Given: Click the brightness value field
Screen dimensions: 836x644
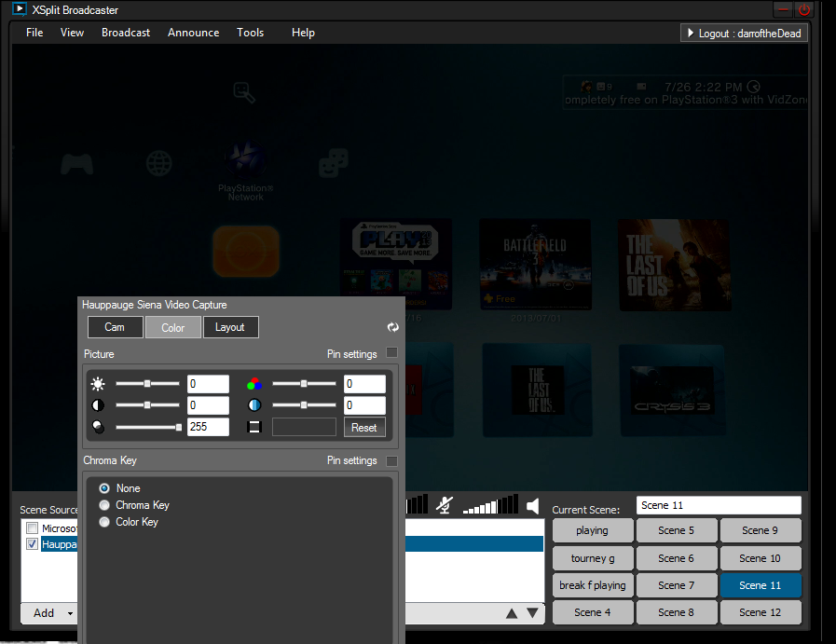Looking at the screenshot, I should coord(209,384).
